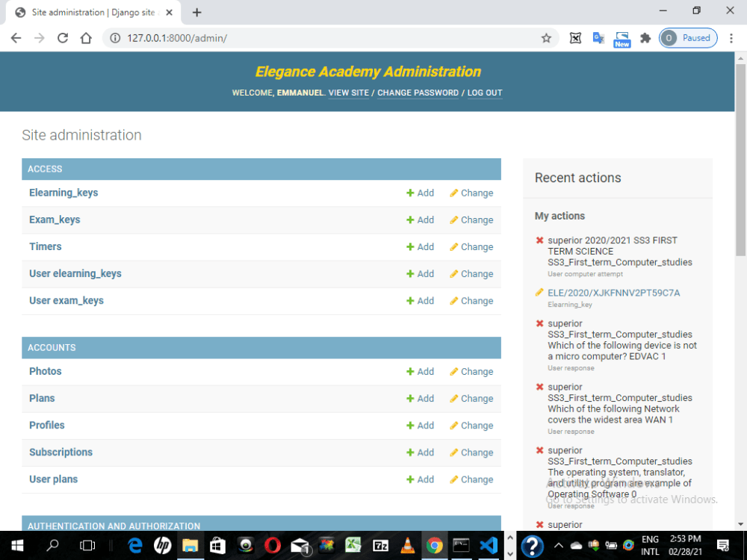Image resolution: width=747 pixels, height=560 pixels.
Task: Click the browser home icon
Action: [86, 37]
